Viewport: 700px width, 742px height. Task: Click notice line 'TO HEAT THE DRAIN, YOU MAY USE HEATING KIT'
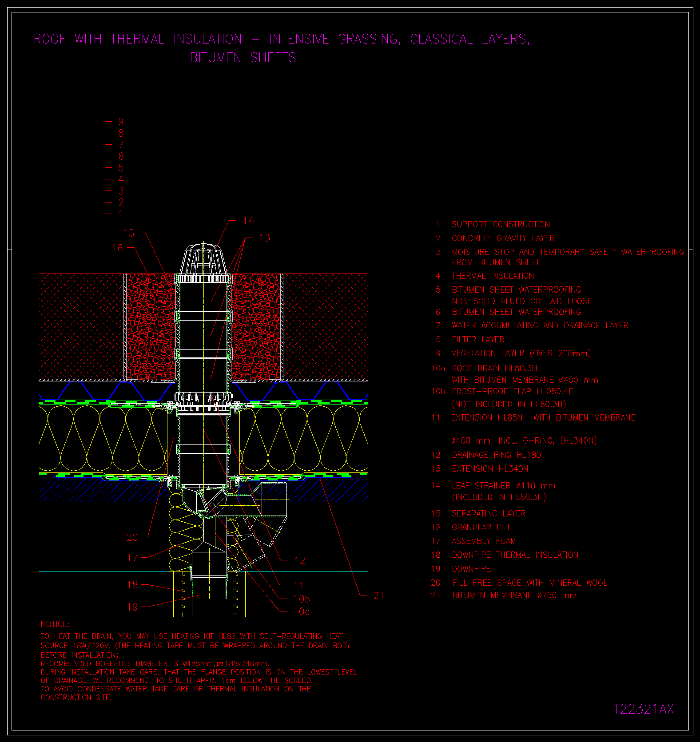click(x=192, y=636)
